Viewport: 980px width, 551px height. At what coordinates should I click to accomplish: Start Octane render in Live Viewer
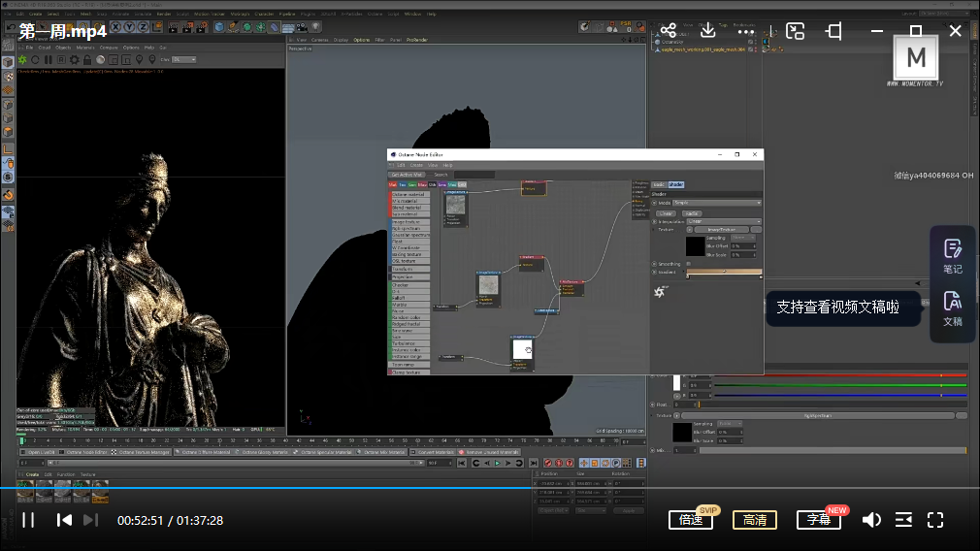(x=22, y=60)
